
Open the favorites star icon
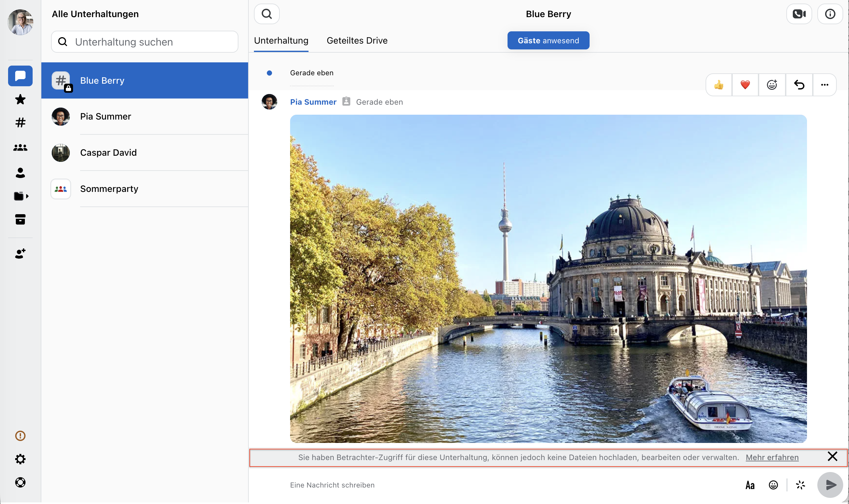pyautogui.click(x=20, y=99)
